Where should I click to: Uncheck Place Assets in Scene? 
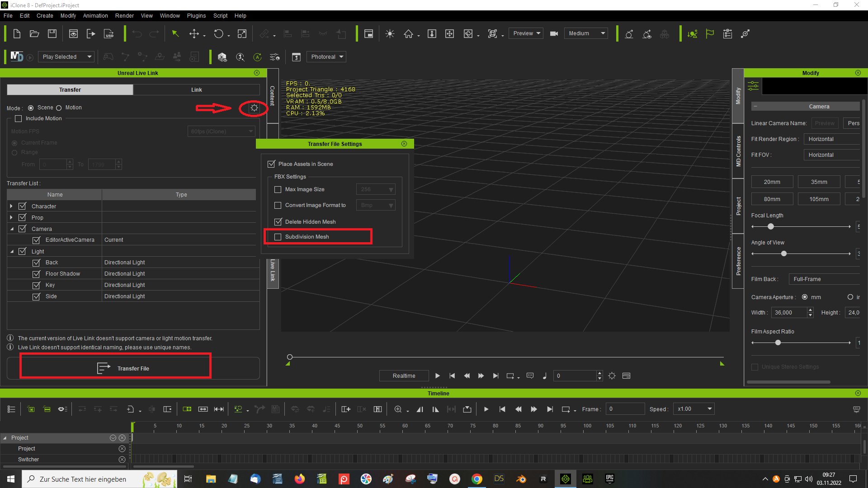click(x=271, y=164)
